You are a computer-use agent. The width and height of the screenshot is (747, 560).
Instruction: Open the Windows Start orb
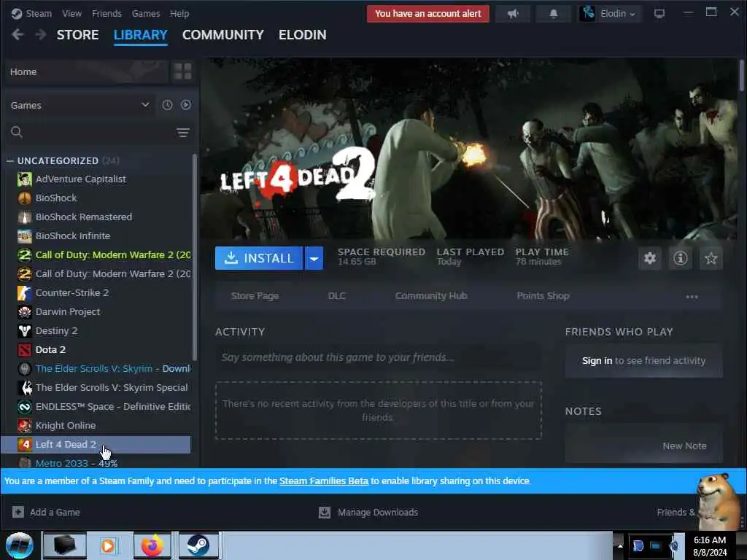point(20,545)
